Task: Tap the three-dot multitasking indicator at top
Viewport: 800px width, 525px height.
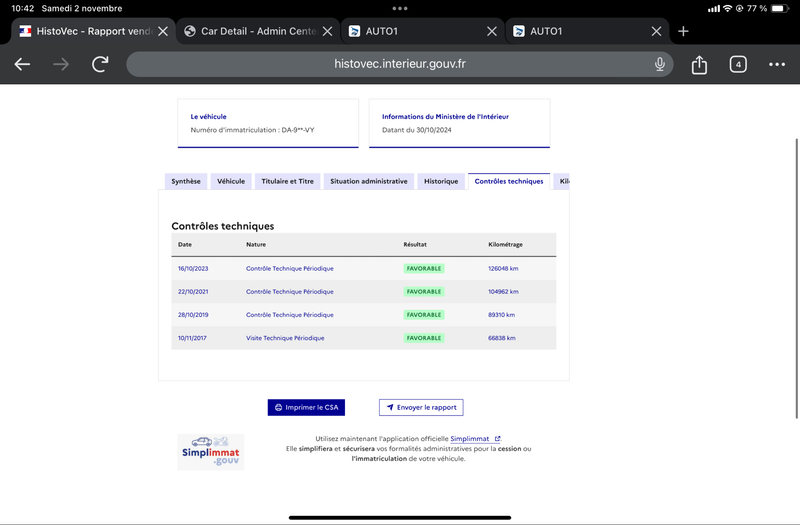Action: click(x=400, y=8)
